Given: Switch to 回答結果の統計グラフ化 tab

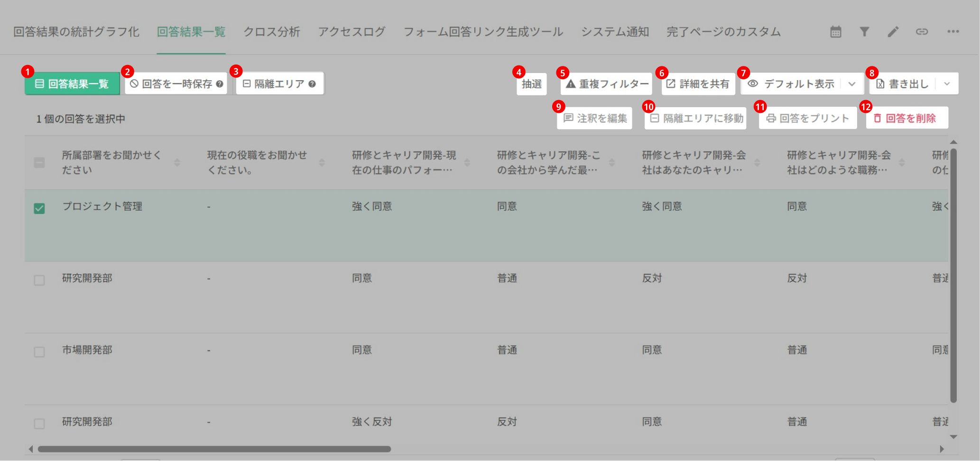Looking at the screenshot, I should (76, 32).
